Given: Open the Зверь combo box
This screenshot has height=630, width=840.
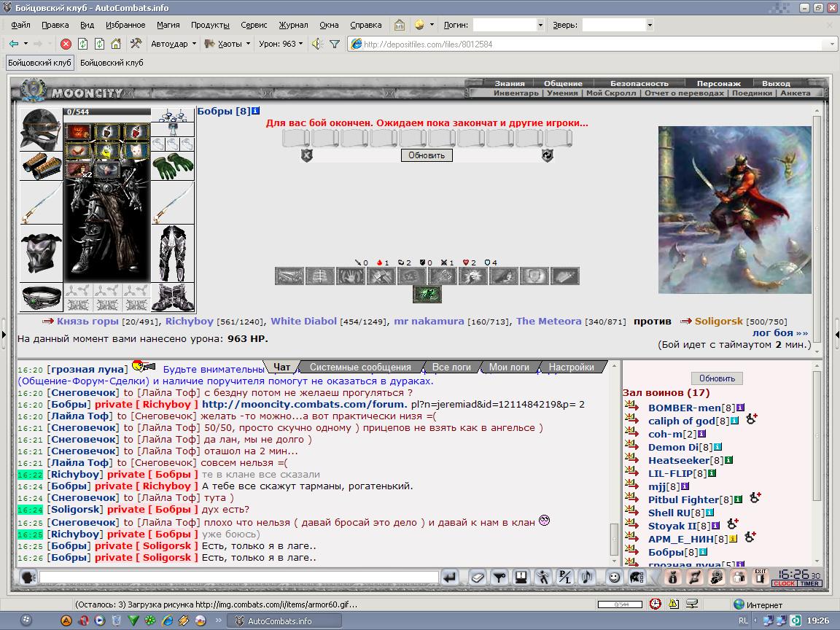Looking at the screenshot, I should [618, 25].
